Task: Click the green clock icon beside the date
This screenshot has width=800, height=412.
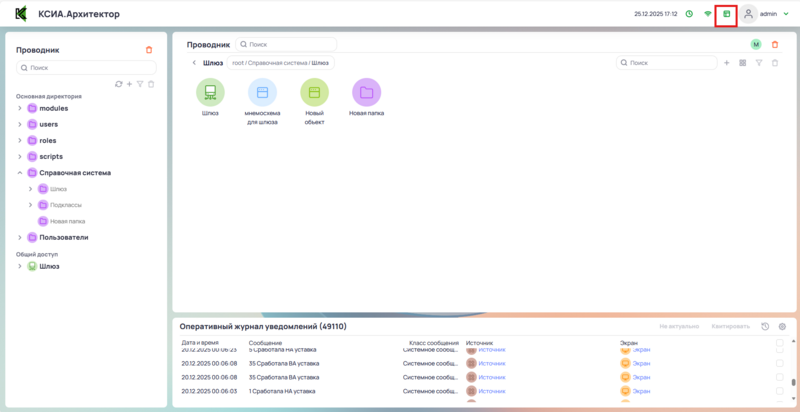Action: tap(689, 14)
